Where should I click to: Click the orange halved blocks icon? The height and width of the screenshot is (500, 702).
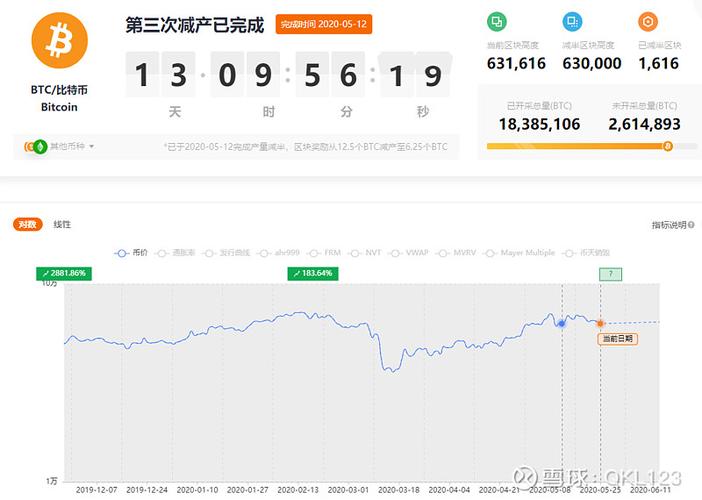pos(648,22)
